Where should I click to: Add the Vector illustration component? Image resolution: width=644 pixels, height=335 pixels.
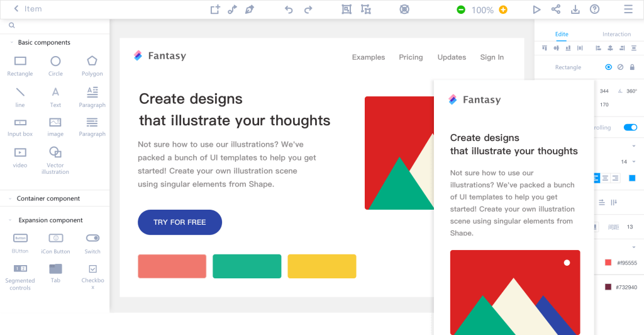click(55, 152)
